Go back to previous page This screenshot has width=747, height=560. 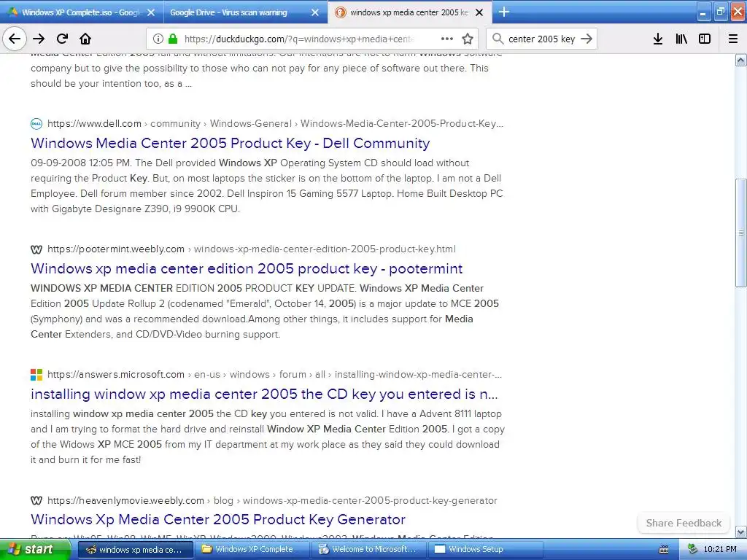pos(15,39)
